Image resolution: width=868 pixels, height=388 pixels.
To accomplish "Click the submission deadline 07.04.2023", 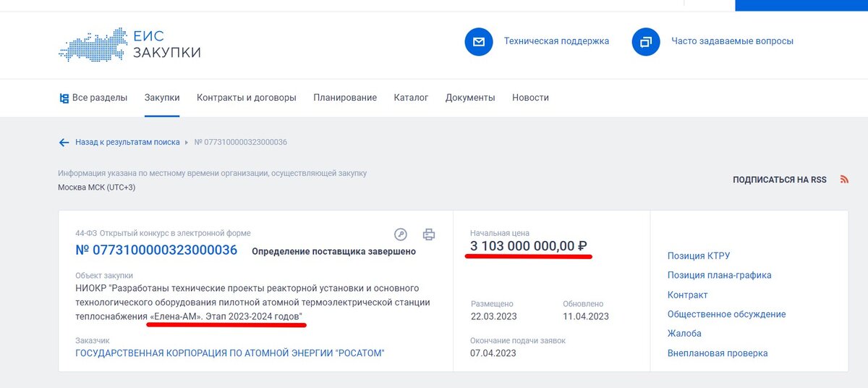I will [x=493, y=353].
